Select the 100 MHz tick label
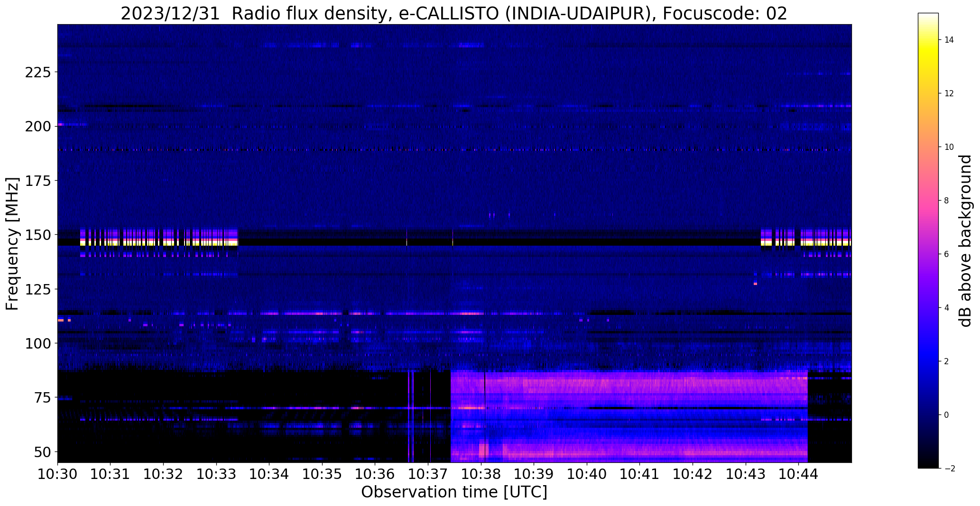980x506 pixels. click(37, 343)
